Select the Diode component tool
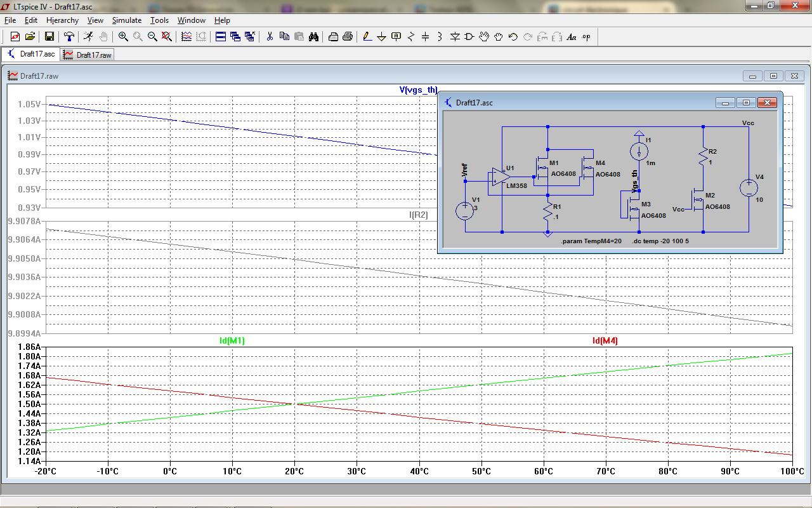The height and width of the screenshot is (508, 812). [454, 37]
